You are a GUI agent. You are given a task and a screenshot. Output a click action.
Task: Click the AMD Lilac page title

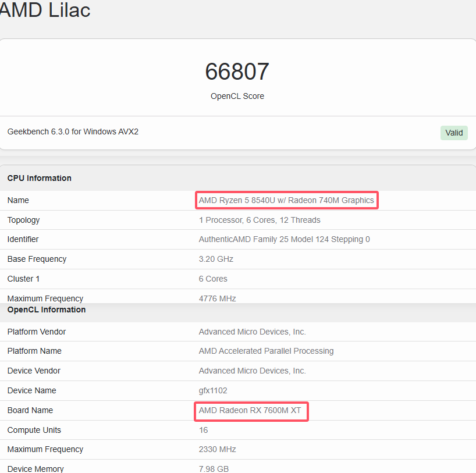click(44, 10)
